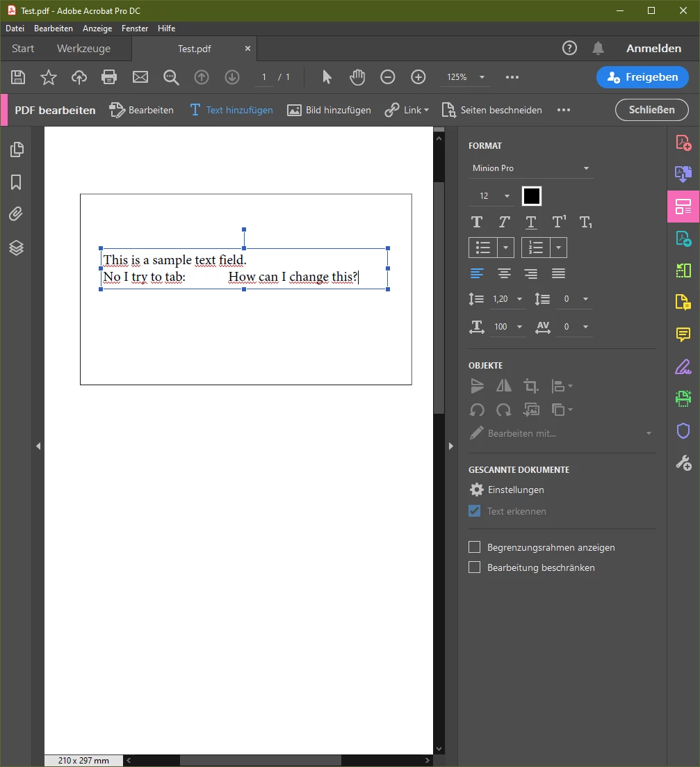Activate the hand pan tool

click(357, 77)
